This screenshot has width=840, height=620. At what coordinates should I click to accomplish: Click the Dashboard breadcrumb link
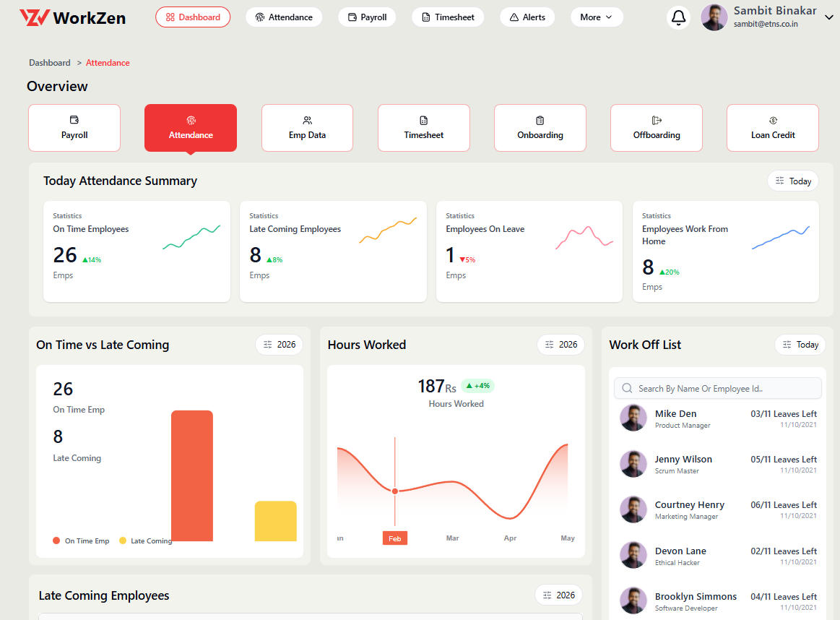pyautogui.click(x=50, y=63)
